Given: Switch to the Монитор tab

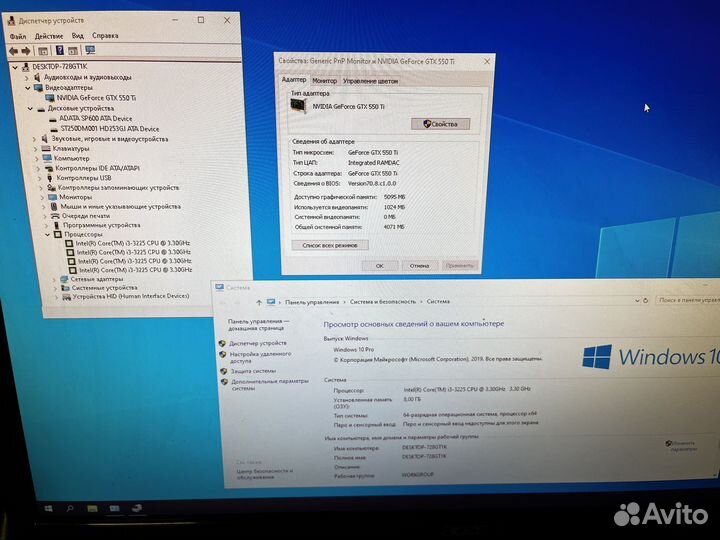Looking at the screenshot, I should coord(325,81).
